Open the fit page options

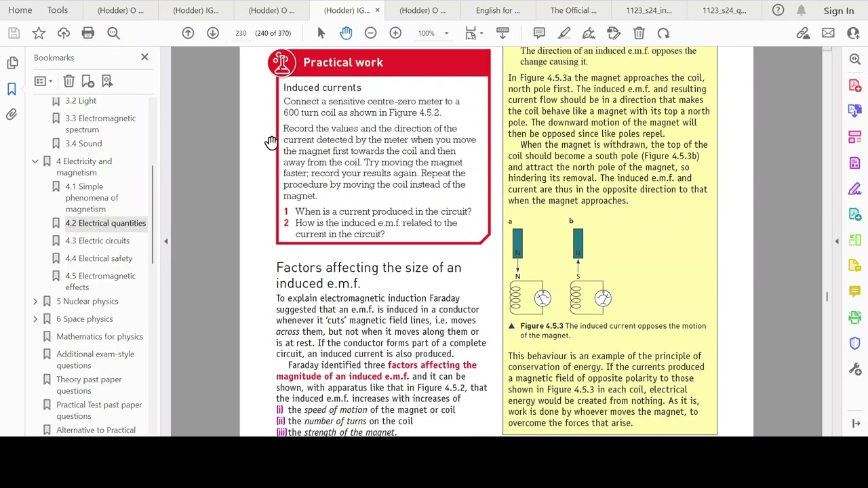(473, 33)
